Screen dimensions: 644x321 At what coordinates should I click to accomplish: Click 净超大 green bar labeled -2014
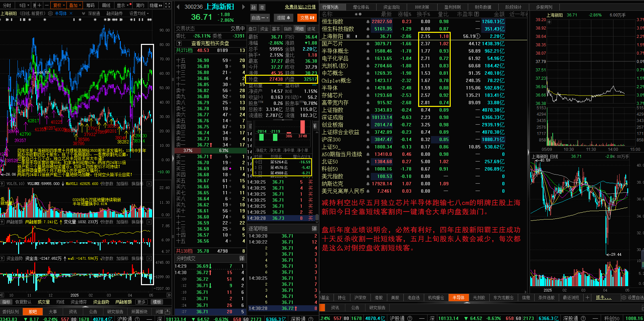click(261, 137)
